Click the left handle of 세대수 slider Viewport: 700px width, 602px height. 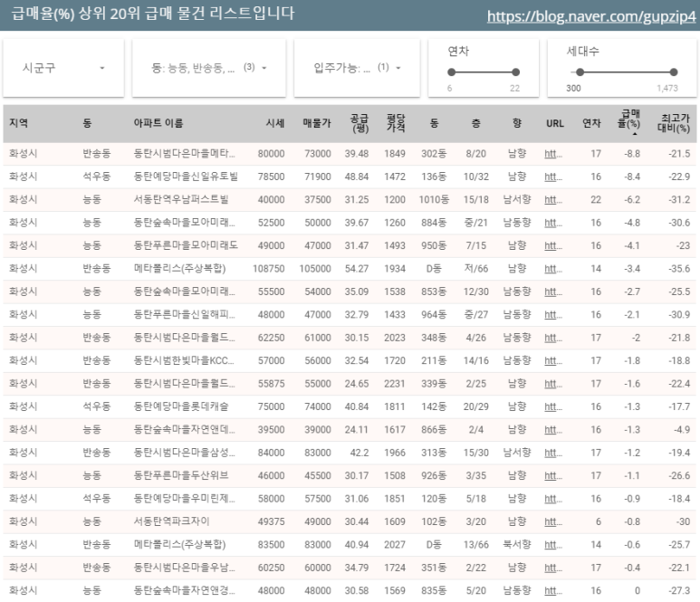580,72
